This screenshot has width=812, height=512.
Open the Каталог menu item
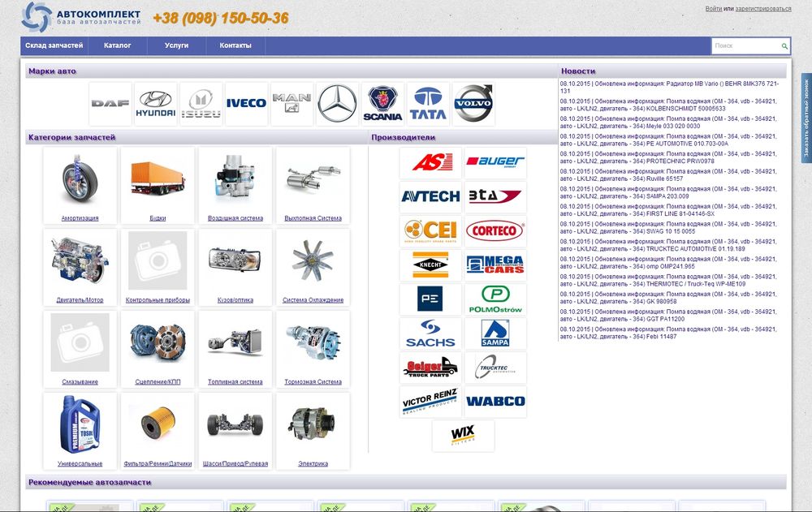point(118,45)
